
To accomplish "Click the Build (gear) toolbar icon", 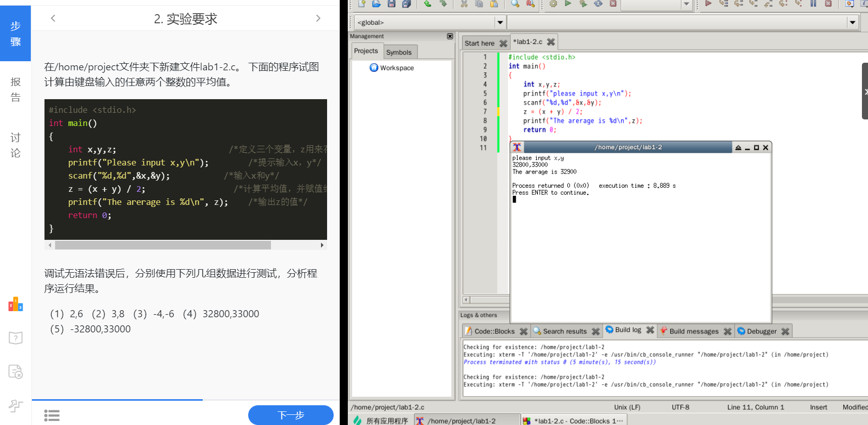I will click(553, 4).
